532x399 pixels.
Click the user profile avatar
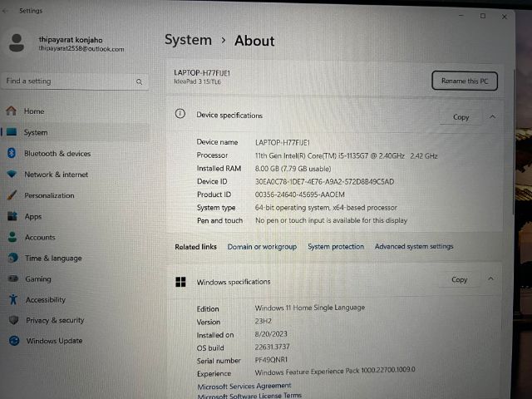[x=17, y=43]
